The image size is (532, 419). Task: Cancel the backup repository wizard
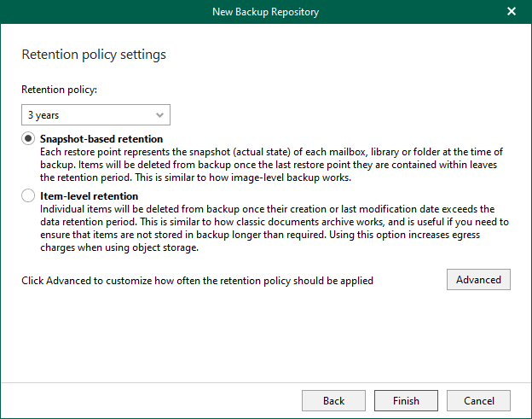(x=478, y=400)
